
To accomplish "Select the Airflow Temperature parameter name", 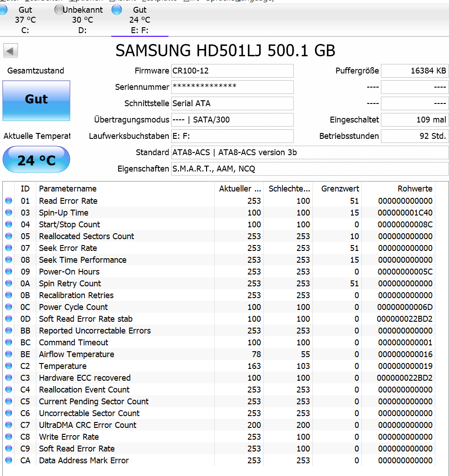I will (x=76, y=354).
